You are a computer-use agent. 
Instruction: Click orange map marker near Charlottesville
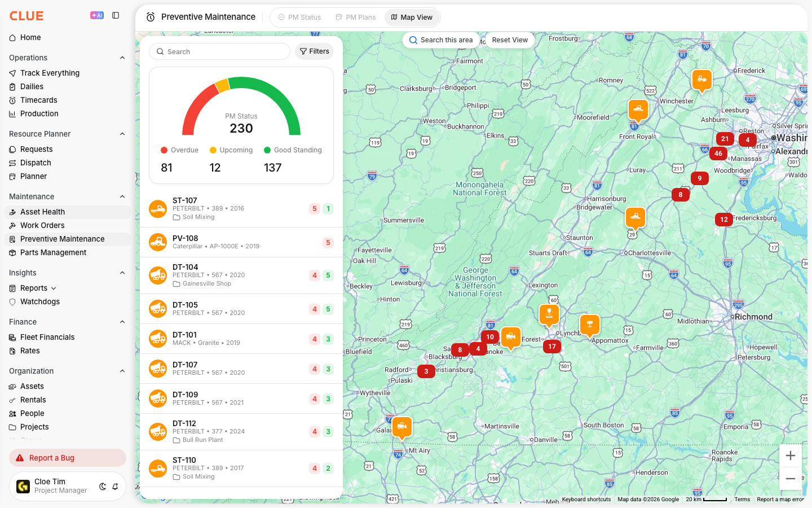(x=636, y=218)
